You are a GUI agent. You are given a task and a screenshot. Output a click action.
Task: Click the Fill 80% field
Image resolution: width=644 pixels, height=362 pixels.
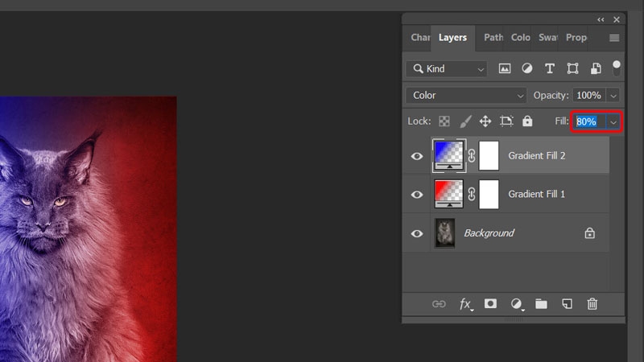click(590, 122)
